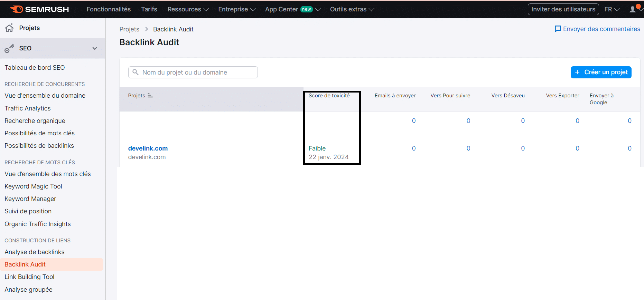This screenshot has height=300, width=644.
Task: Click the Vers Pour suivre column header
Action: (450, 96)
